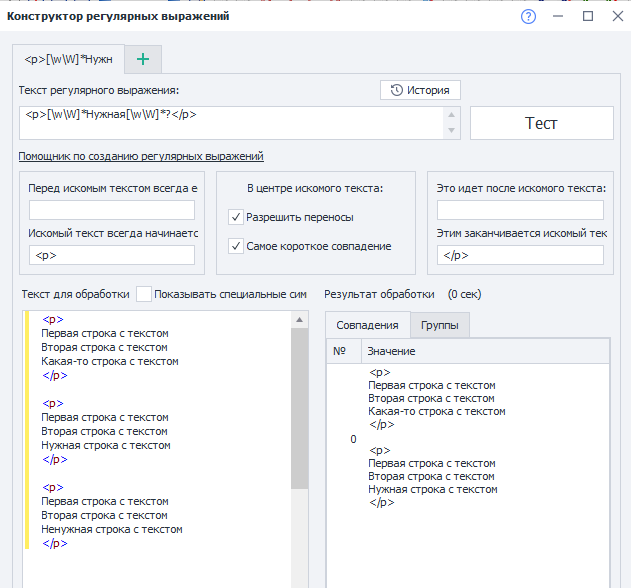This screenshot has height=588, width=631.
Task: Click the 'Этим заканчивается' field containing </p>
Action: (520, 255)
